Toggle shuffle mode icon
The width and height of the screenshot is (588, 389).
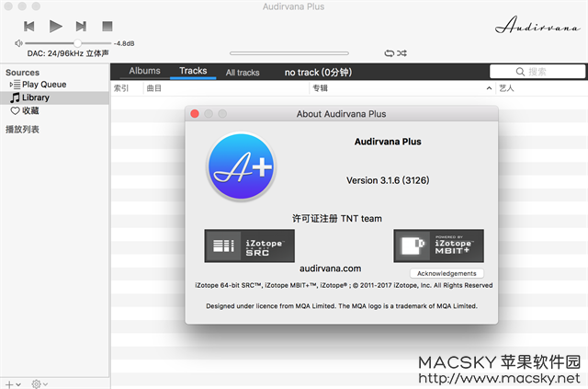coord(401,53)
